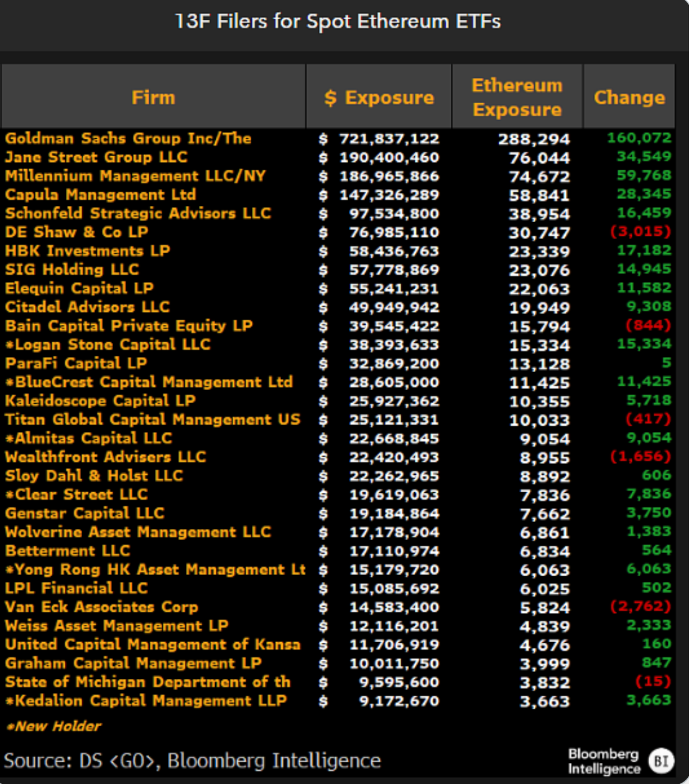Click Capula exposure value 147,326,289
Viewport: 689px width, 784px height.
coord(389,195)
